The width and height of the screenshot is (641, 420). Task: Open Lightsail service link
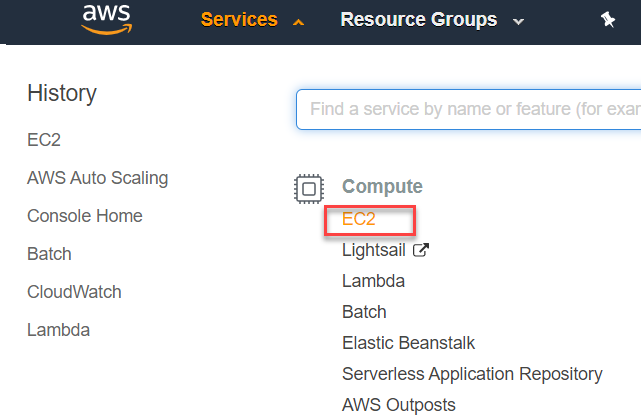tap(373, 250)
